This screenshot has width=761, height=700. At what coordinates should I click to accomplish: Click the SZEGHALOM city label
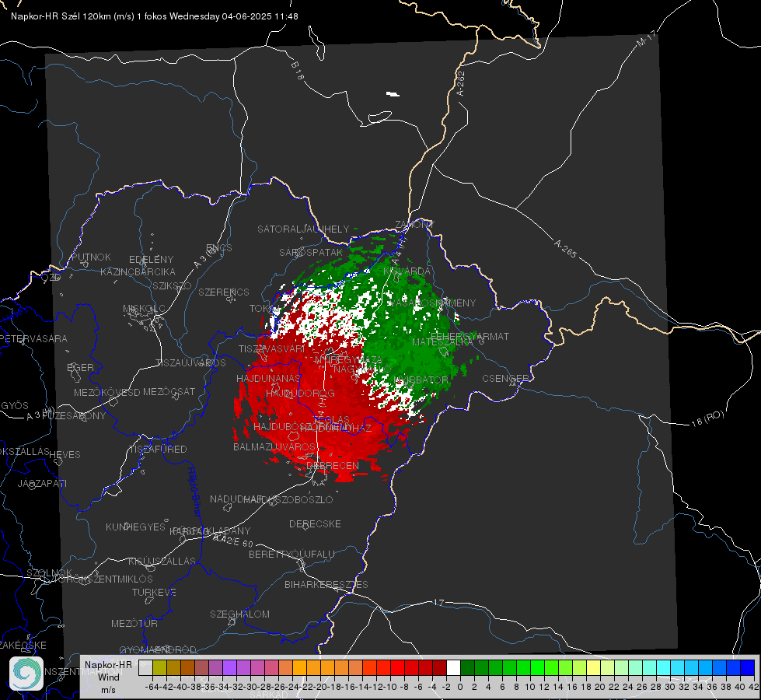coord(239,614)
